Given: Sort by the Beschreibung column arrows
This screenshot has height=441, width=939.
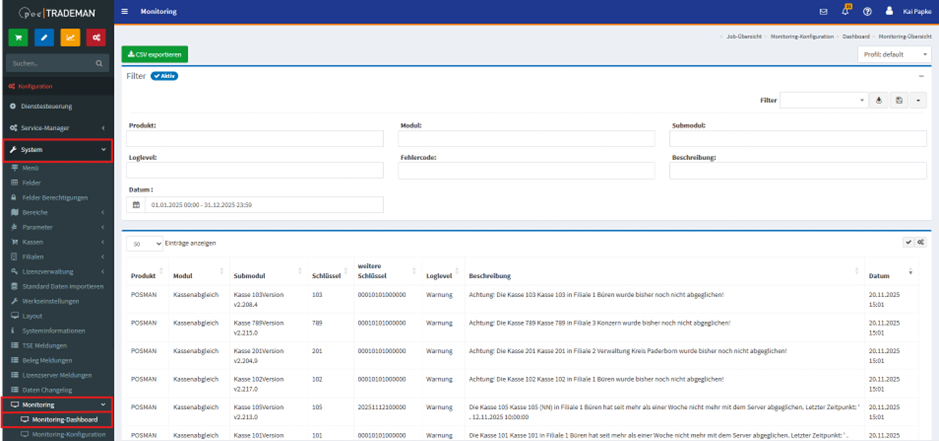Looking at the screenshot, I should 859,271.
